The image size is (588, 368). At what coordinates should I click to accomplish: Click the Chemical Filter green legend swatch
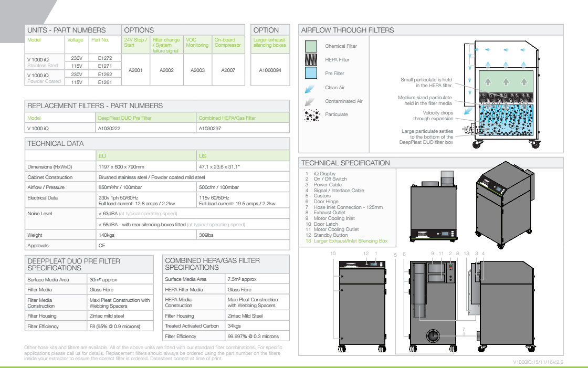click(x=311, y=46)
